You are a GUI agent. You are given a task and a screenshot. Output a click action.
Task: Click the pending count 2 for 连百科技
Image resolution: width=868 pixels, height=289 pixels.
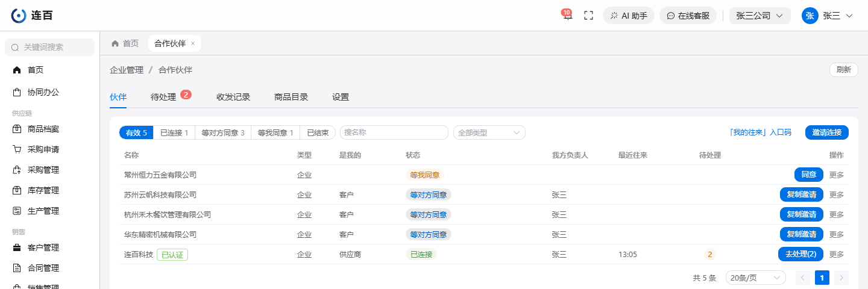coord(710,255)
